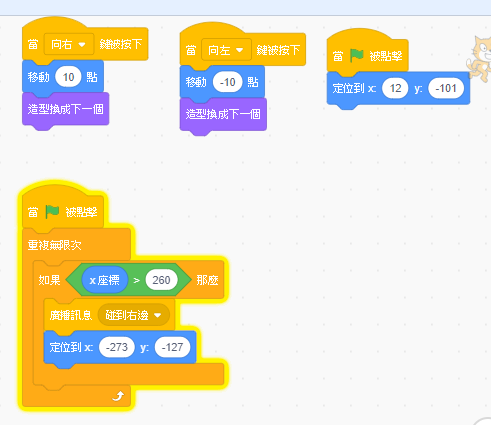The width and height of the screenshot is (491, 425).
Task: Click the 260 comparison value field
Action: 161,280
